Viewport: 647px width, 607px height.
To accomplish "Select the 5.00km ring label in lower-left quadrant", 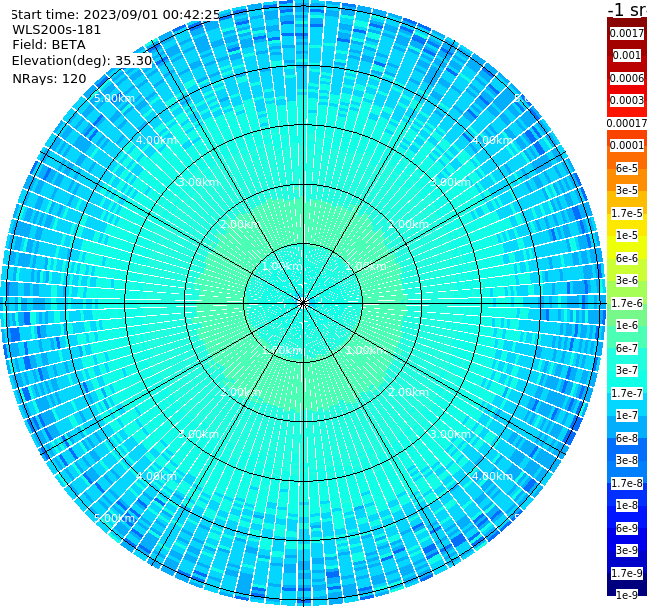I will [x=114, y=518].
